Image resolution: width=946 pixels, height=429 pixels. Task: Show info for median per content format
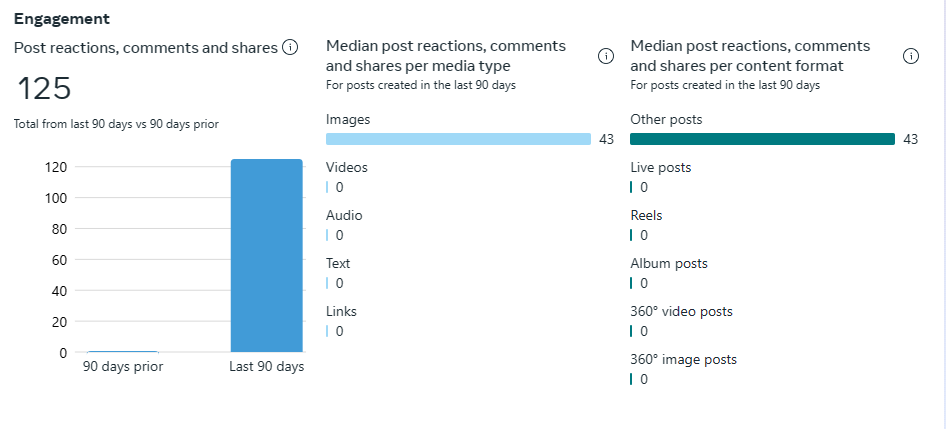(x=911, y=56)
